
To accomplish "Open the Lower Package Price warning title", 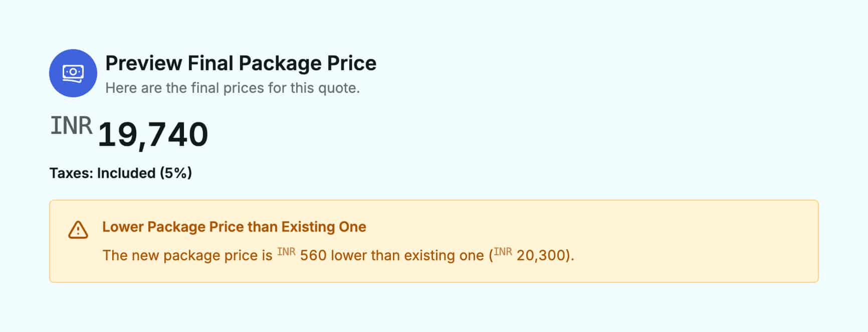I will [234, 227].
